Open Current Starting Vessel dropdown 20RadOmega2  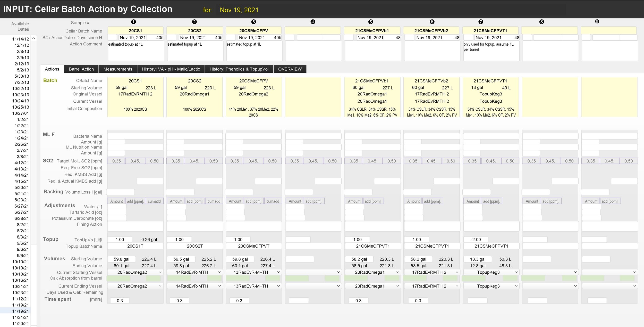tap(135, 272)
